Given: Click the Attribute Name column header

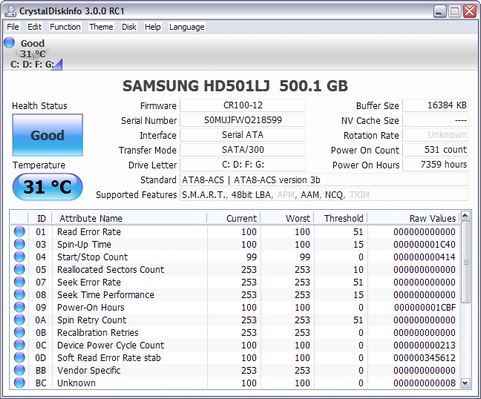Looking at the screenshot, I should 129,218.
